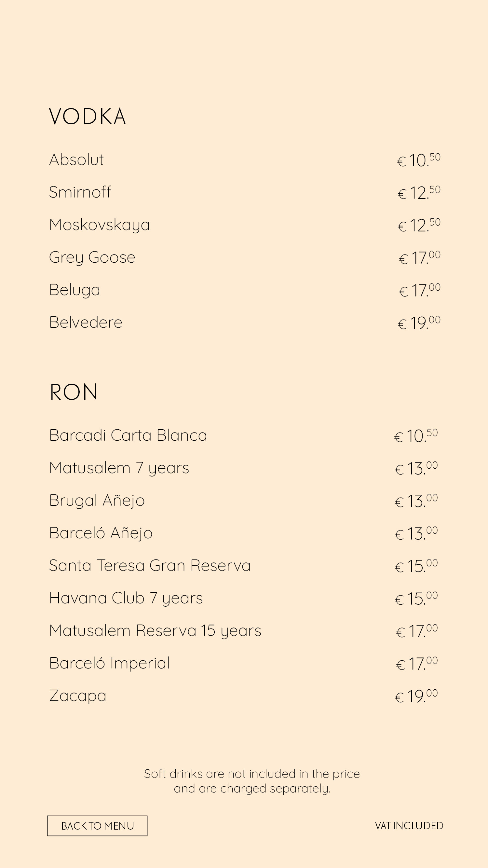Choose Moskovskaya from the vodka list
This screenshot has height=868, width=488.
(99, 225)
